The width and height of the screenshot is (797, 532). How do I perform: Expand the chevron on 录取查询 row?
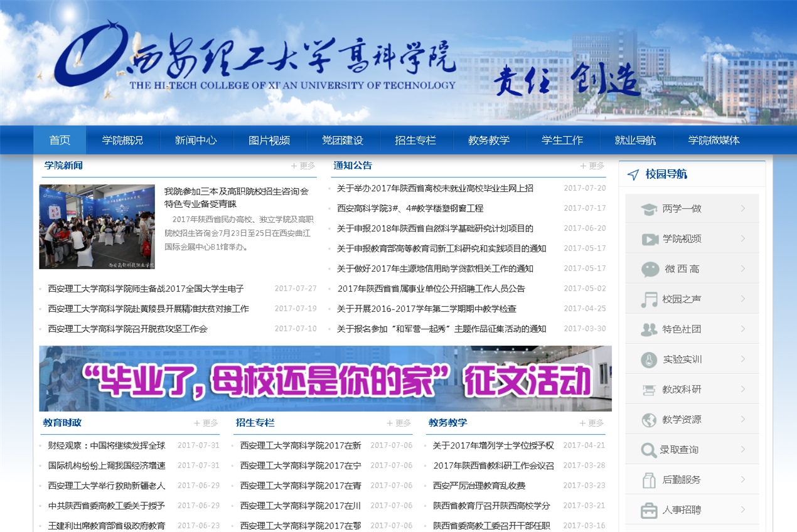743,449
